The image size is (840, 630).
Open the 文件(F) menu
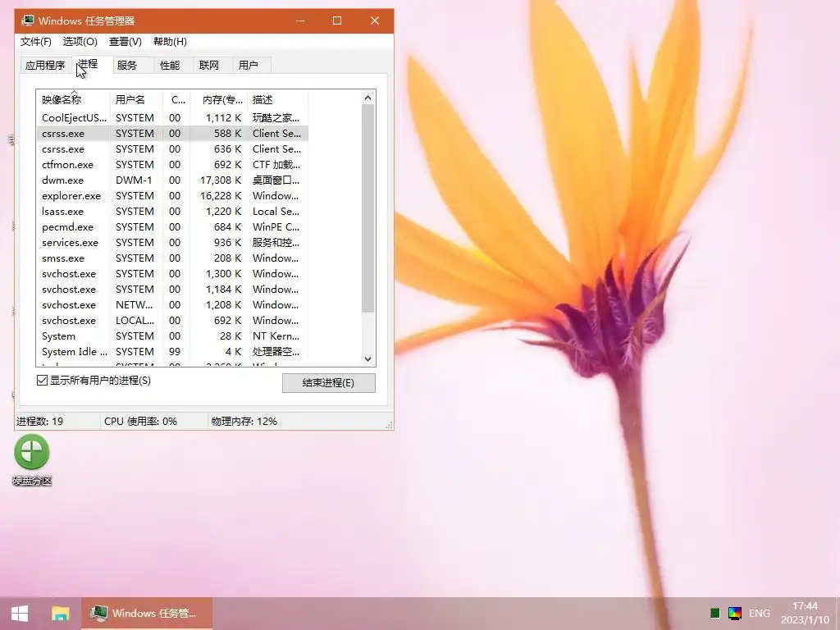coord(36,42)
